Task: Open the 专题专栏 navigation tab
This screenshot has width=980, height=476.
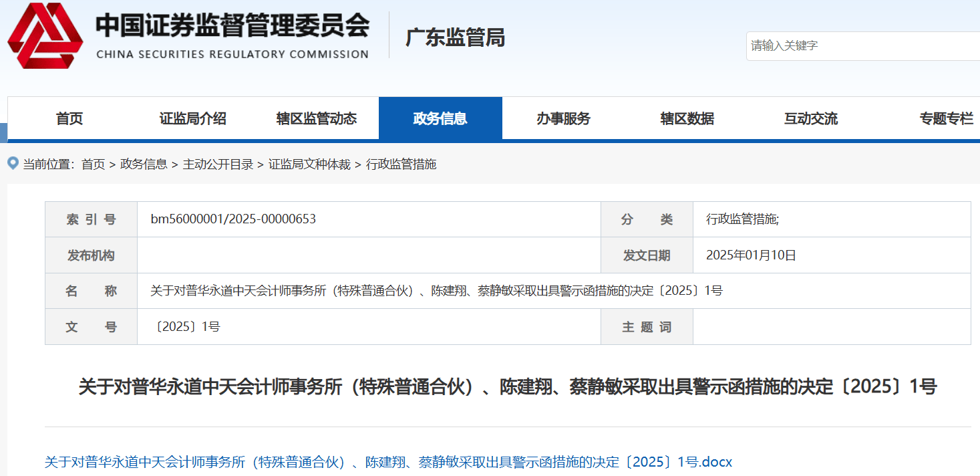Action: (x=947, y=119)
